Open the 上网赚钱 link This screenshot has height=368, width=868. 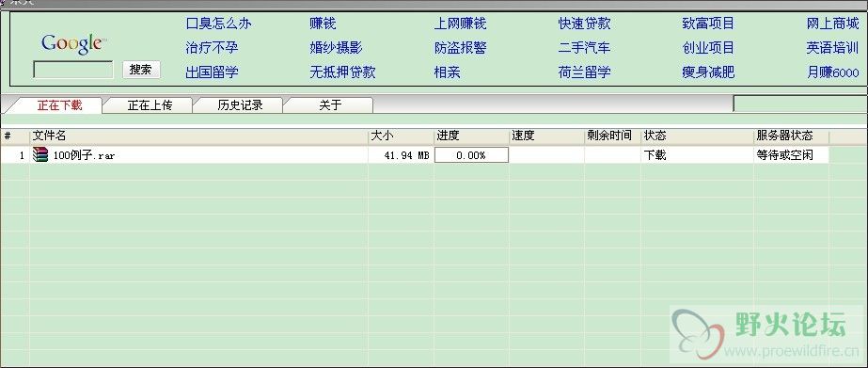click(x=460, y=24)
